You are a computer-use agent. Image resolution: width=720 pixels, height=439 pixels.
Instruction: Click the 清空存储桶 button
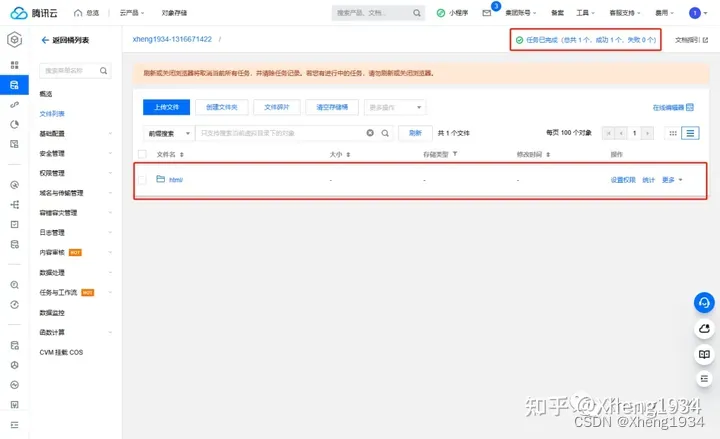[332, 107]
